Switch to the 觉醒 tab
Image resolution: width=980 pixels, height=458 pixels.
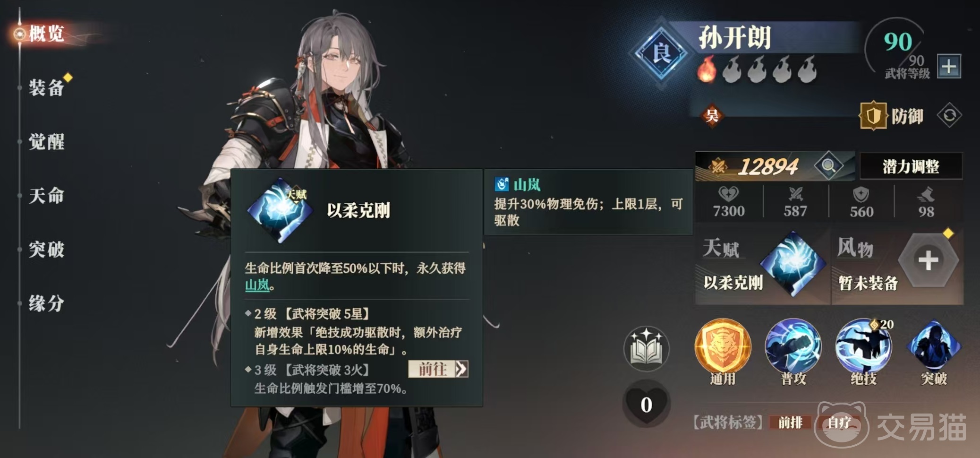46,142
